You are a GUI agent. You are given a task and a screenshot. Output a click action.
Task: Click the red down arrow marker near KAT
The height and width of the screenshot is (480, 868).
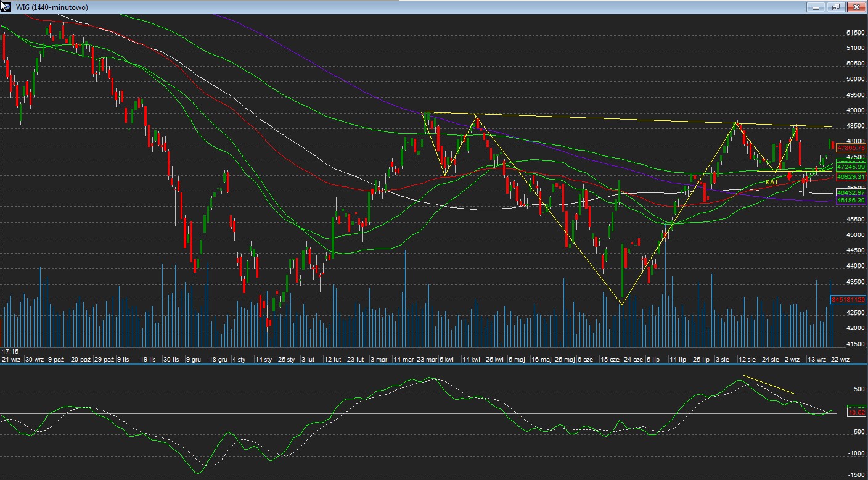789,176
